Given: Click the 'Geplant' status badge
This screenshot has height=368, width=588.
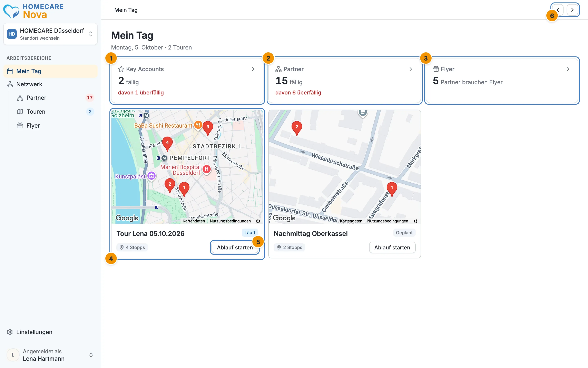Looking at the screenshot, I should pos(404,233).
